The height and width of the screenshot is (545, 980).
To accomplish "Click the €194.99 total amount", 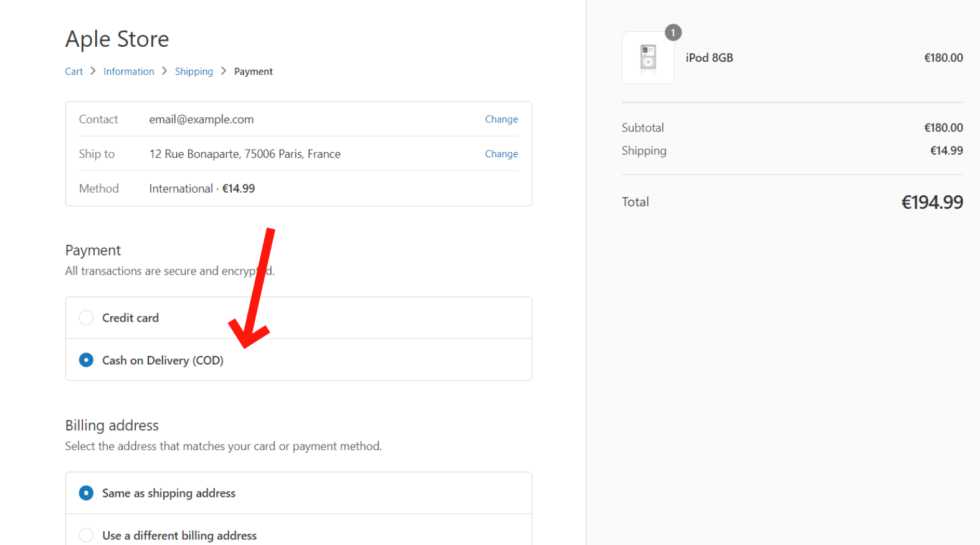I will coord(931,203).
